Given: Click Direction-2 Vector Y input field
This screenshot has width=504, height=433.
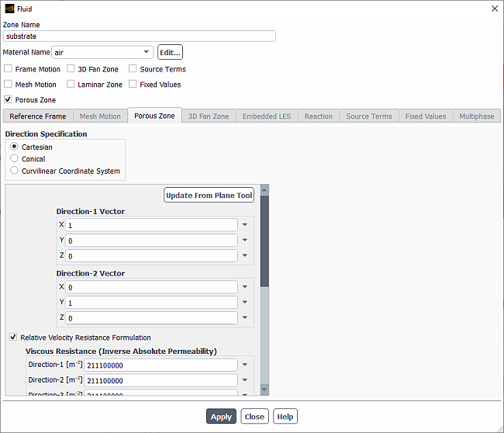Looking at the screenshot, I should coord(151,303).
